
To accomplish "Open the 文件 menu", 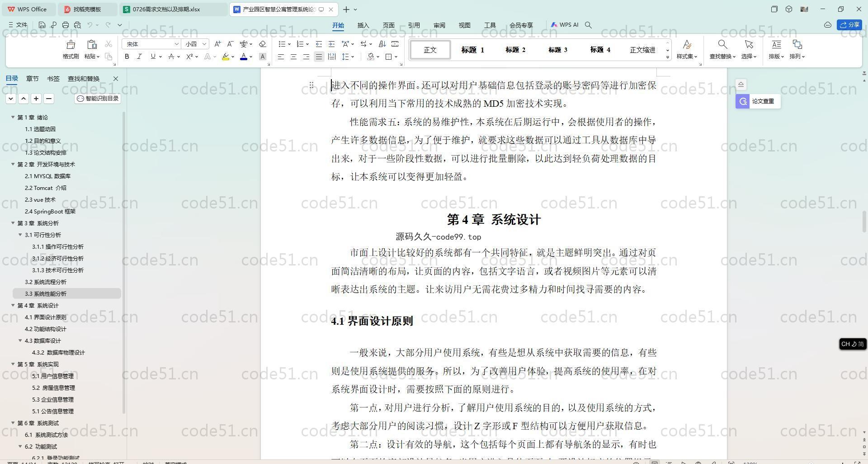I will click(18, 25).
